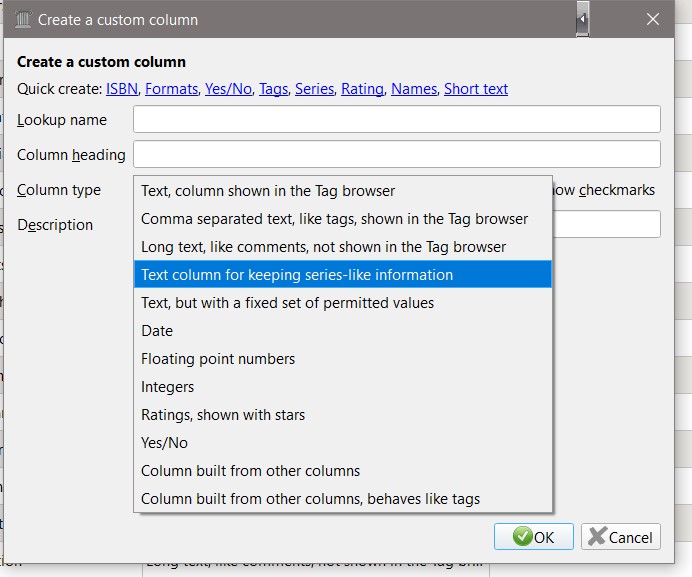Click the ISBN quick create link
Screen dimensions: 692x577
122,89
